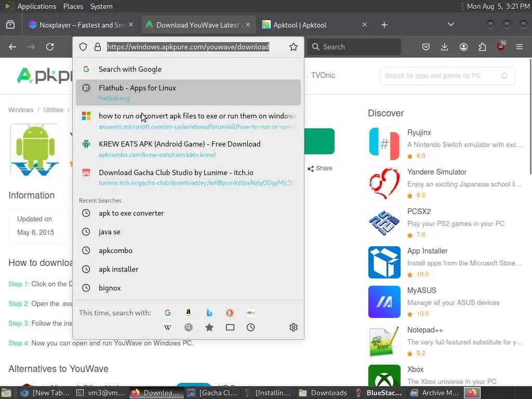
Task: Switch to the vm3@vm terminal taskbar item
Action: tap(101, 393)
